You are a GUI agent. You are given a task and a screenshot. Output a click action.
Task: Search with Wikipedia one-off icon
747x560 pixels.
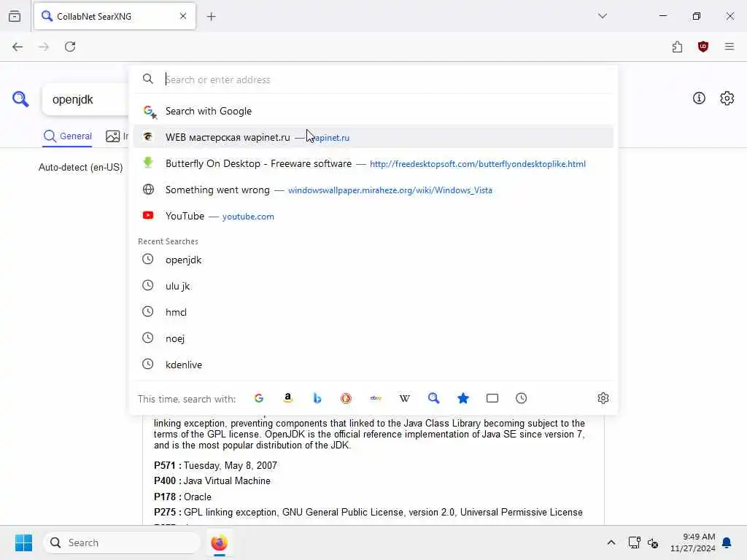pyautogui.click(x=404, y=398)
